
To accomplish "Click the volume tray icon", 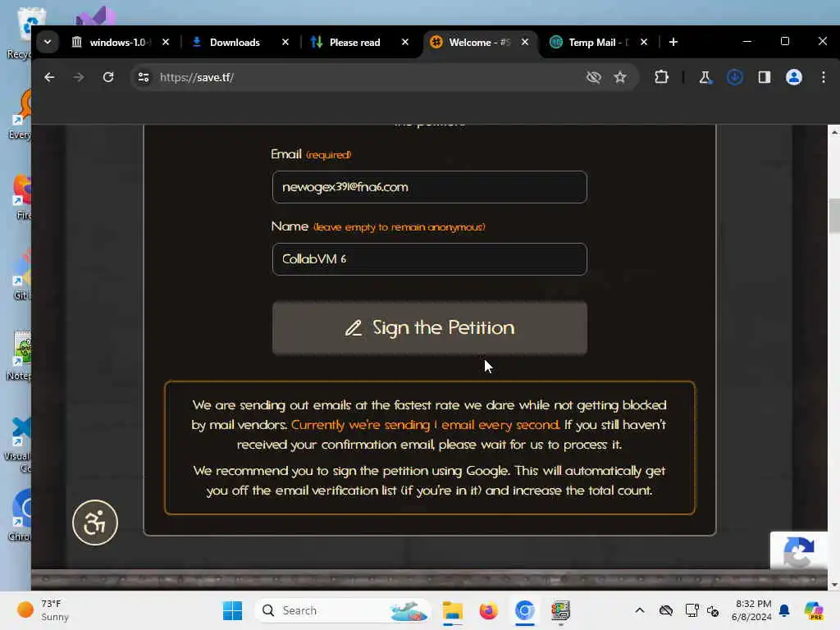I will [x=713, y=610].
